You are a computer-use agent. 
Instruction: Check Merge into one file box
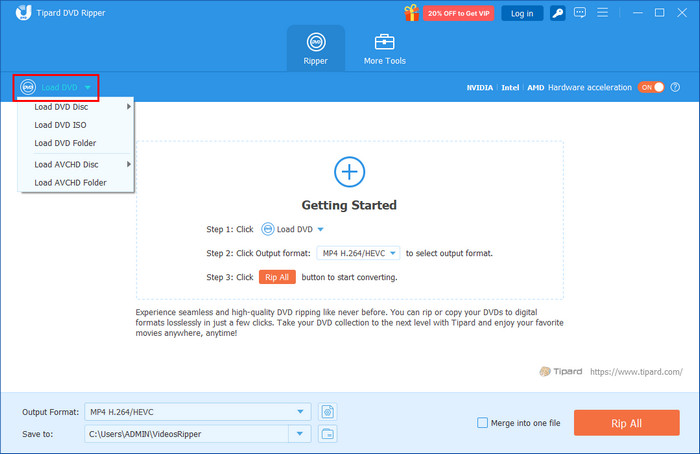(x=483, y=423)
